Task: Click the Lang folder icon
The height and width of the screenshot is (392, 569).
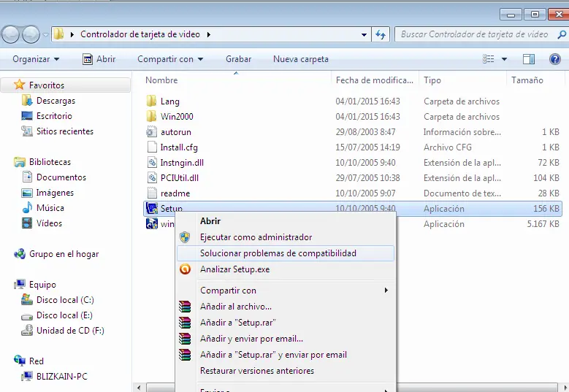Action: [x=151, y=101]
